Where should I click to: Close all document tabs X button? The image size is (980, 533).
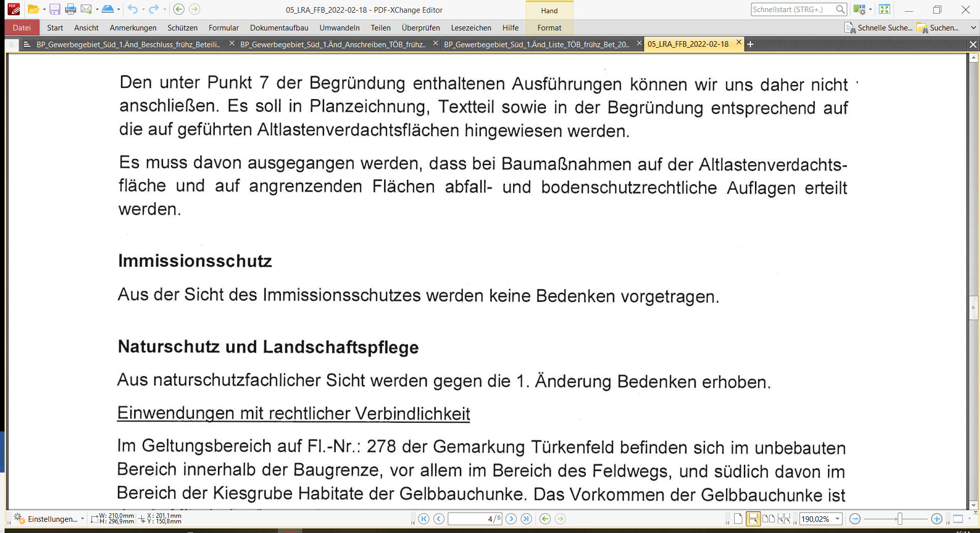coord(973,45)
